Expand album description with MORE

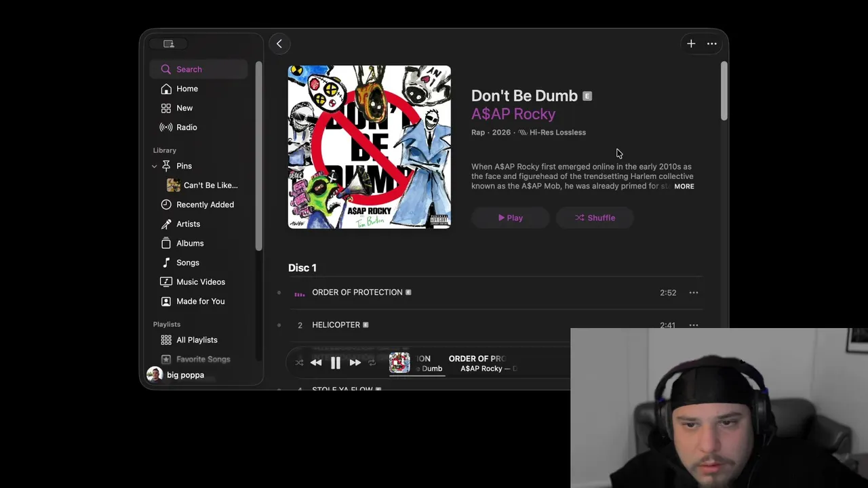[x=684, y=186]
